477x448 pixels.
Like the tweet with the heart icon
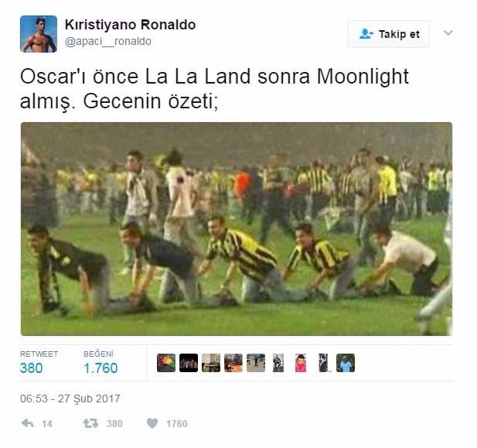pos(152,423)
